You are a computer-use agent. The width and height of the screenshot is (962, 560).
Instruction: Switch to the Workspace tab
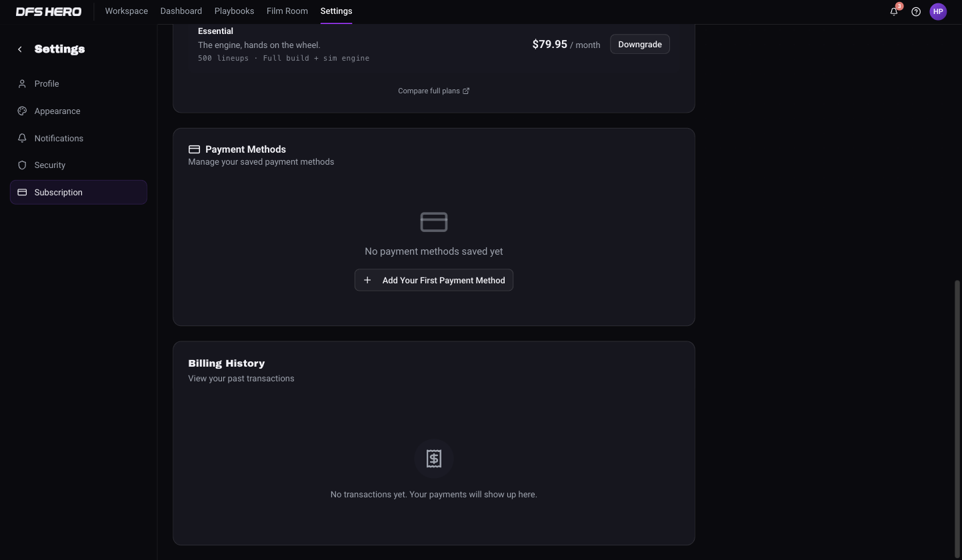coord(127,11)
